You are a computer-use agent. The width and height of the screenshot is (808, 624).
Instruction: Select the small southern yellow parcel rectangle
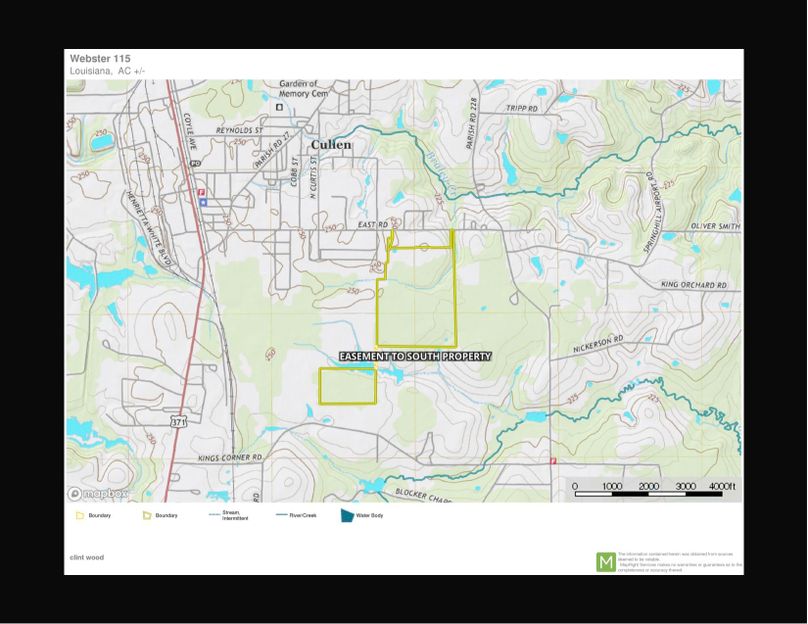coord(347,386)
